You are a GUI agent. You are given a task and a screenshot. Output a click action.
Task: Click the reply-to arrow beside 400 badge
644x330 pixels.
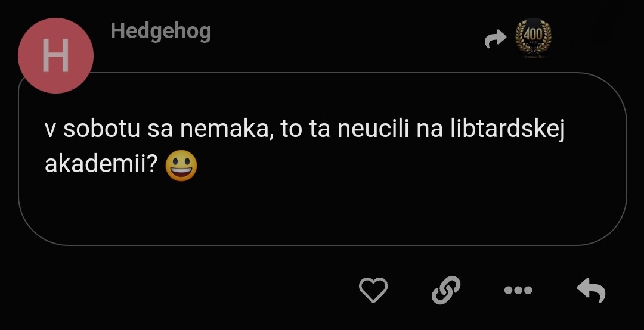click(x=496, y=39)
